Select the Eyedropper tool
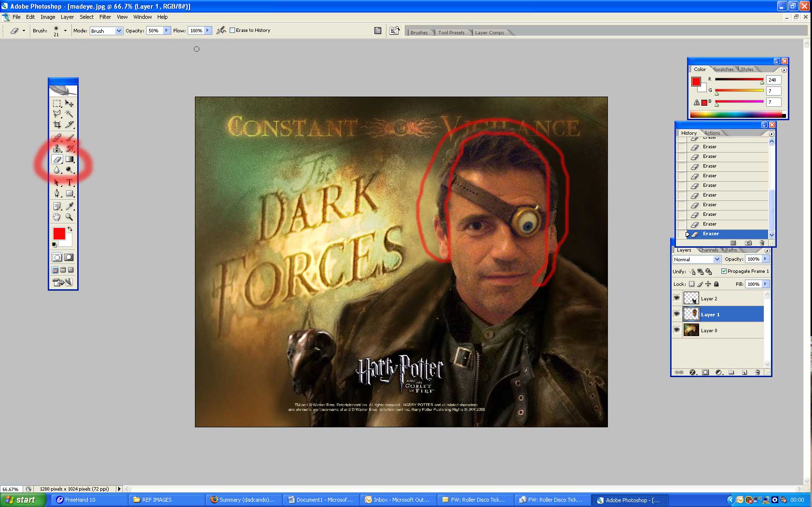 tap(69, 206)
